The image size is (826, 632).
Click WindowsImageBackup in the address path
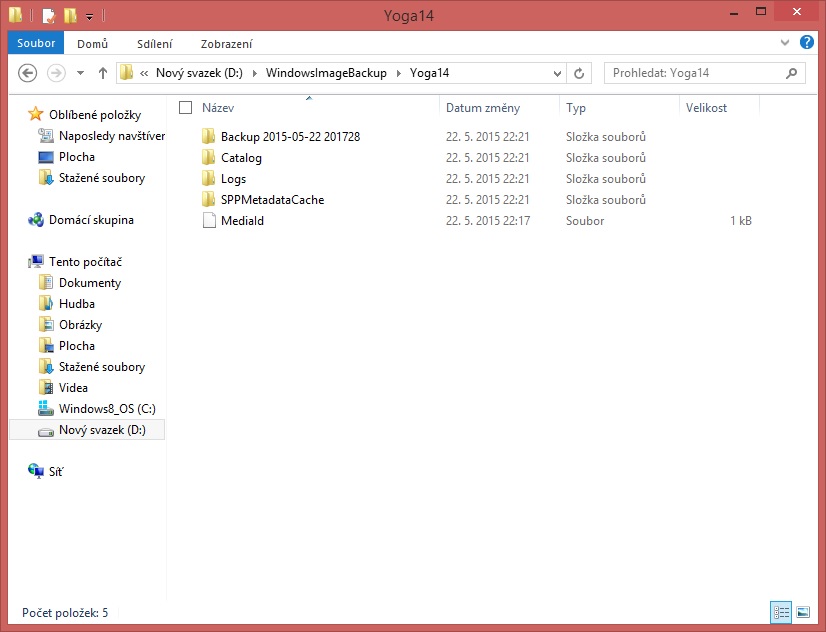[325, 73]
